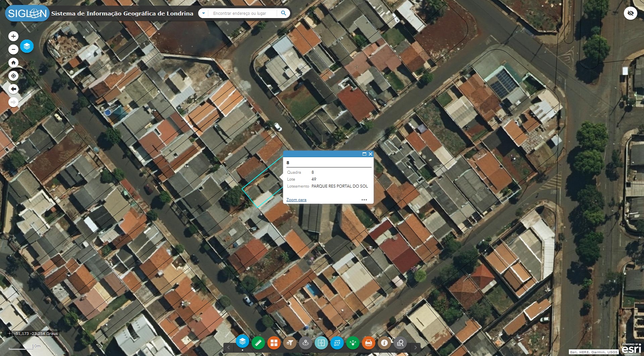Click the address search input field
Screen dimensions: 644x356
tap(243, 13)
